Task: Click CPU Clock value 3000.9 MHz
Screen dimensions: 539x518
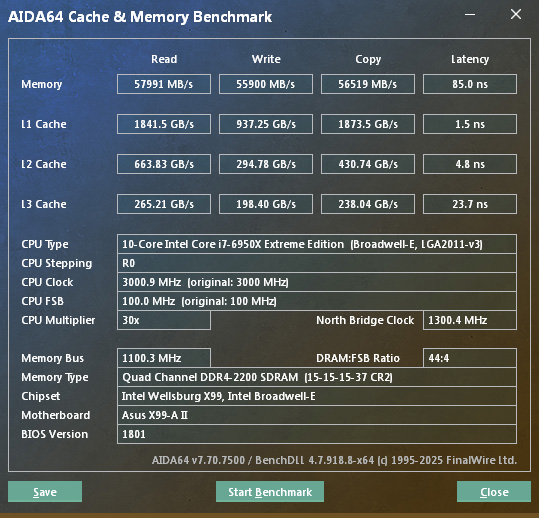Action: click(x=317, y=282)
